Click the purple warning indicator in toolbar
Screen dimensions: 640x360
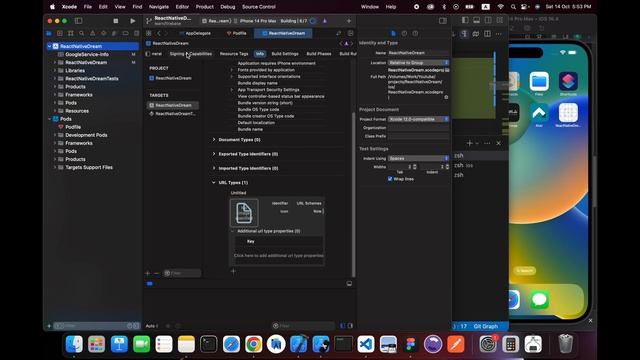click(x=325, y=21)
